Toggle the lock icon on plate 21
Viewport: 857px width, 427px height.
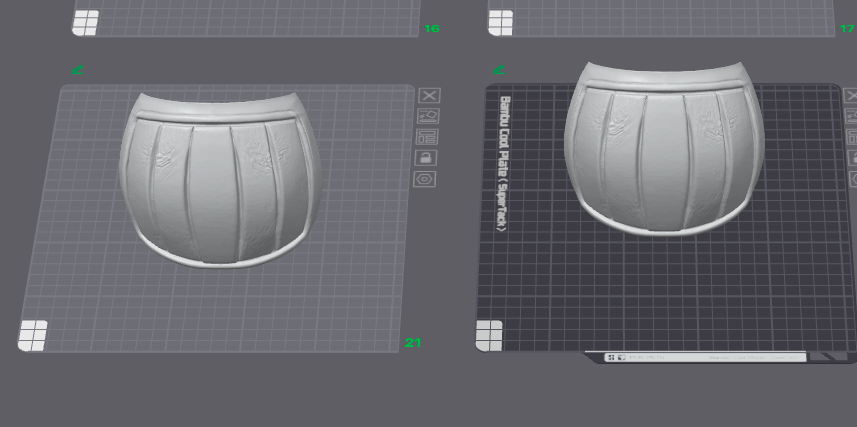[426, 158]
